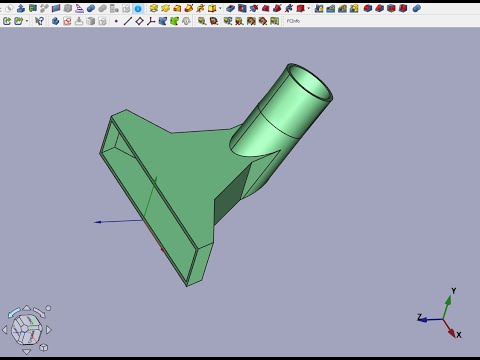480x360 pixels.
Task: Select the Chamfer tool
Action: point(379,8)
